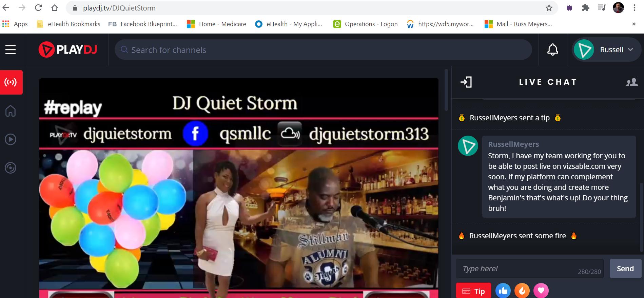644x298 pixels.
Task: Open the notifications bell
Action: click(x=553, y=49)
